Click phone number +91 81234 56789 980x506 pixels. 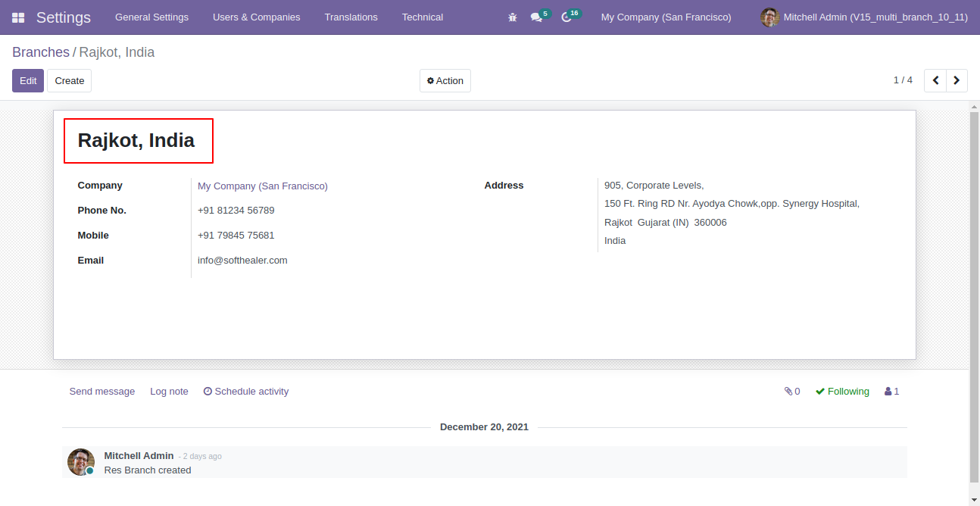[236, 211]
